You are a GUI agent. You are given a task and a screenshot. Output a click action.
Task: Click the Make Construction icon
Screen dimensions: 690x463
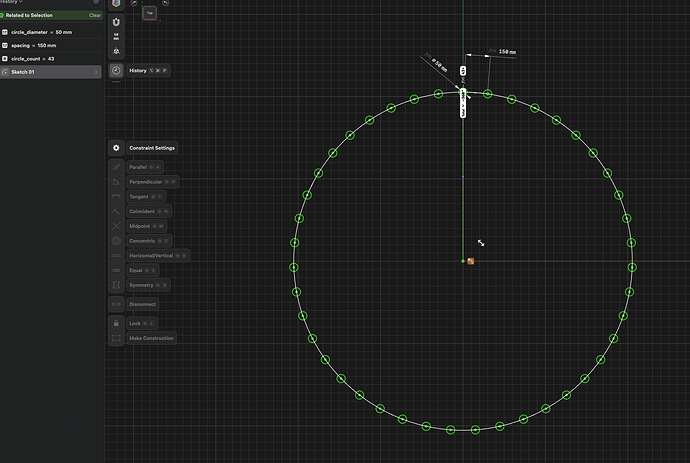tap(116, 338)
